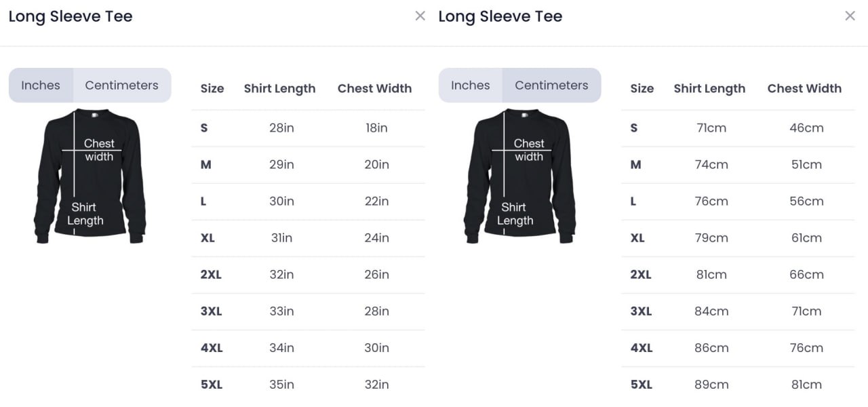The image size is (868, 407).
Task: Click the shirt diagram beside the inch table
Action: [90, 176]
